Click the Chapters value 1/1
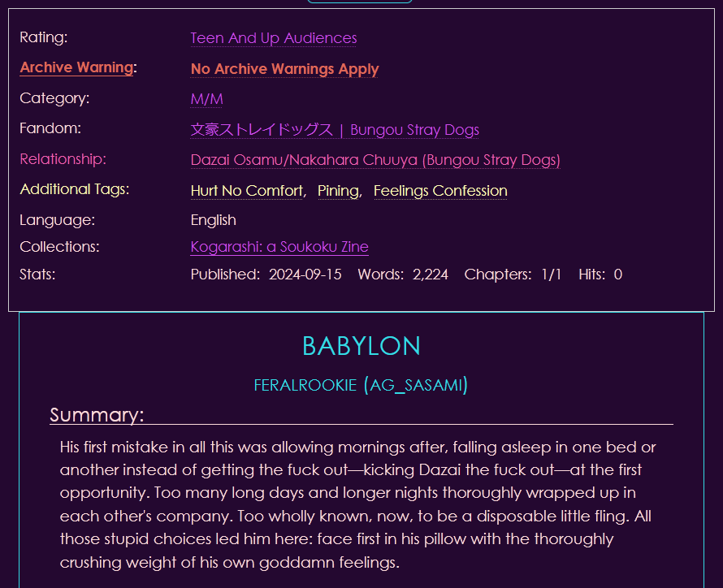 (552, 275)
